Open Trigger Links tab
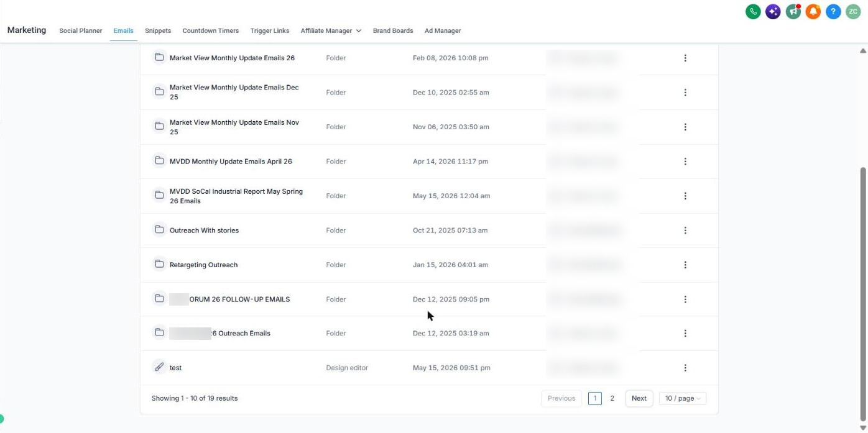 (x=270, y=30)
